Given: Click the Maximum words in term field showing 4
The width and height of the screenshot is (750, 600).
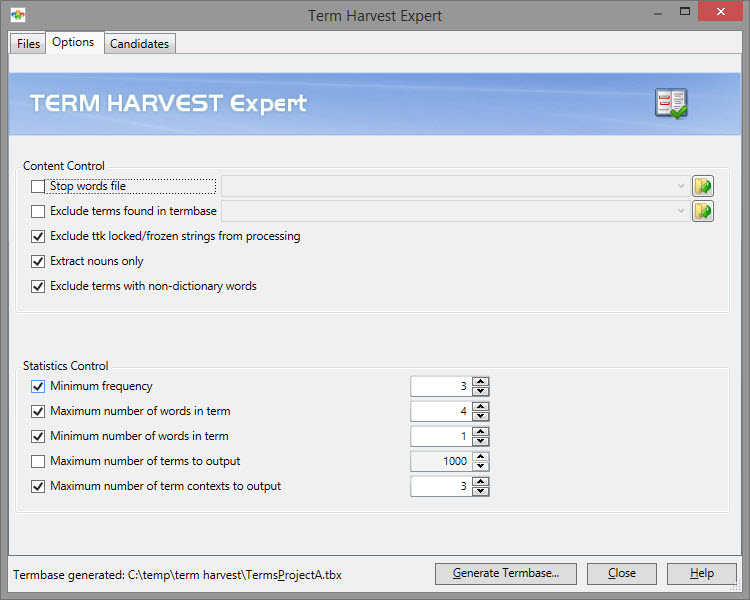Looking at the screenshot, I should (x=441, y=411).
